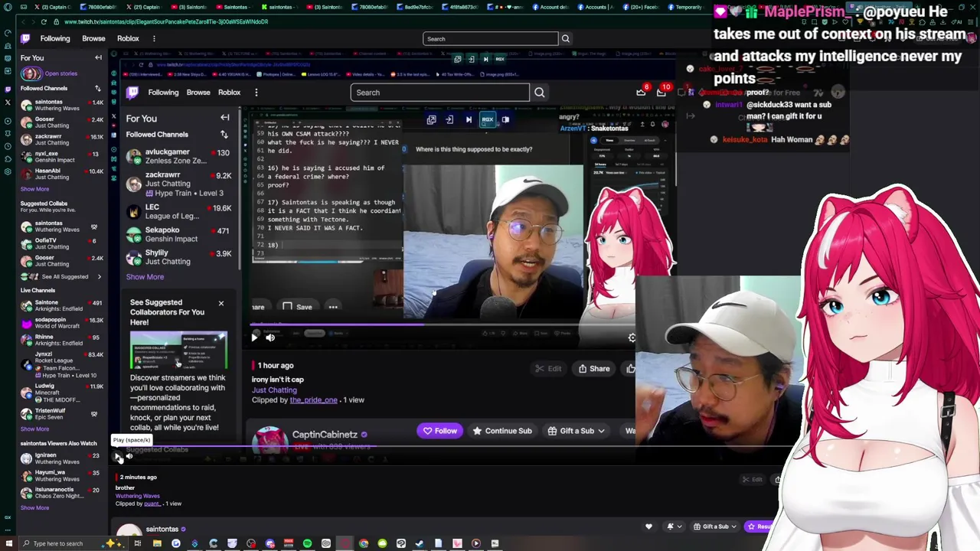Open the clip player settings gear
Viewport: 980px width, 551px height.
(x=632, y=337)
